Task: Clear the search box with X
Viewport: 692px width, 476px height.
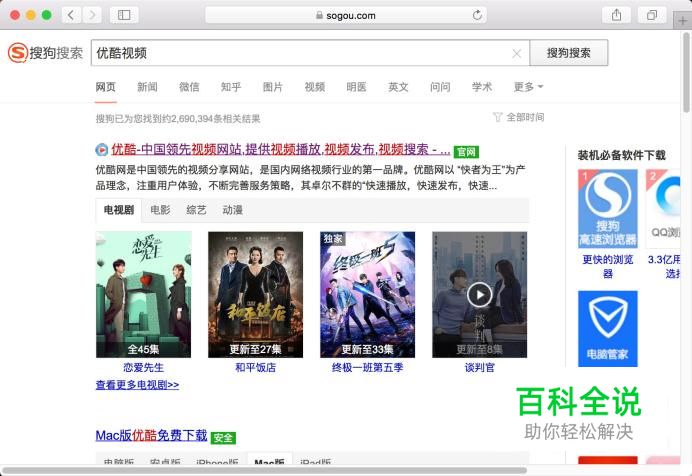Action: pyautogui.click(x=516, y=53)
